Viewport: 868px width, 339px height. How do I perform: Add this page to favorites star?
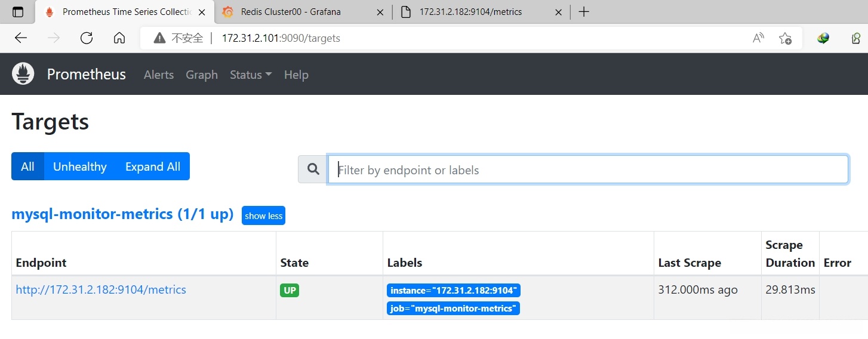point(785,38)
